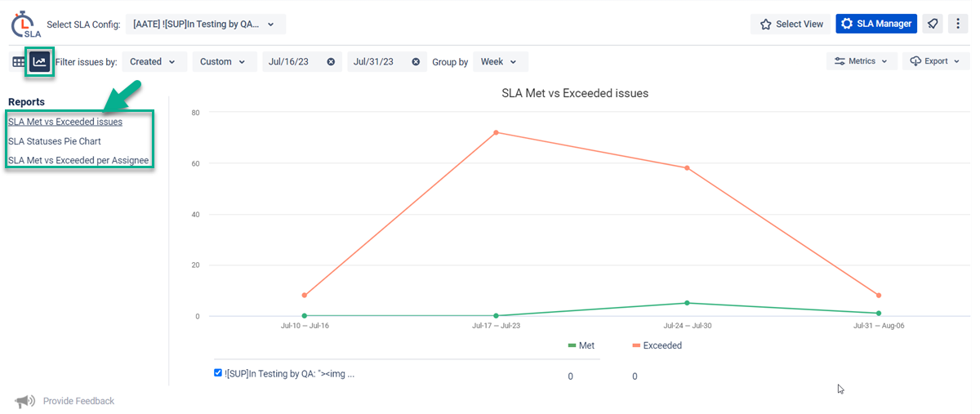
Task: Toggle the Met legend series
Action: pos(581,345)
